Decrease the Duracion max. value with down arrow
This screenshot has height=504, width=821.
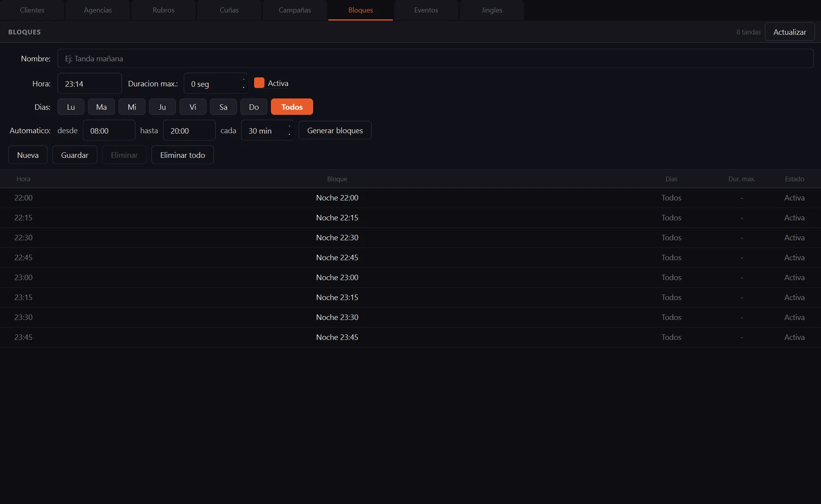[x=244, y=87]
